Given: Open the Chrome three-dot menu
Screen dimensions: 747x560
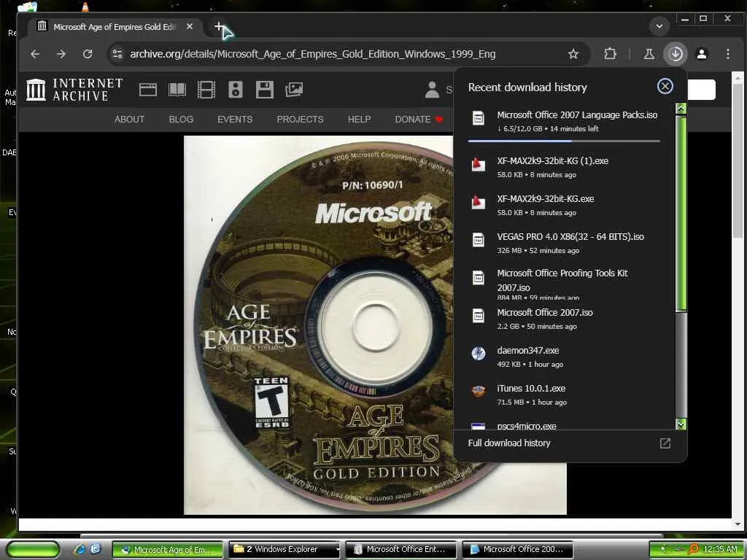Looking at the screenshot, I should pos(727,54).
